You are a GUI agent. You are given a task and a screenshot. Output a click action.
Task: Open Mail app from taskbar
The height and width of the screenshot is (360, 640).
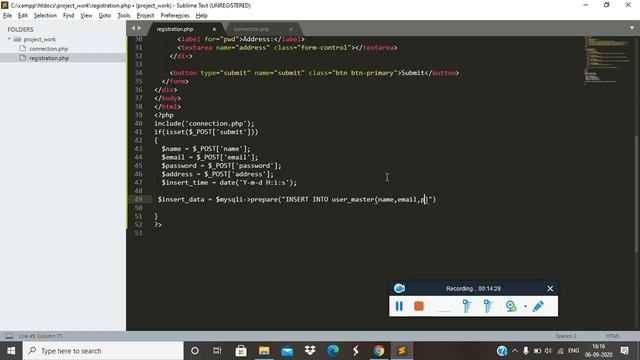287,351
